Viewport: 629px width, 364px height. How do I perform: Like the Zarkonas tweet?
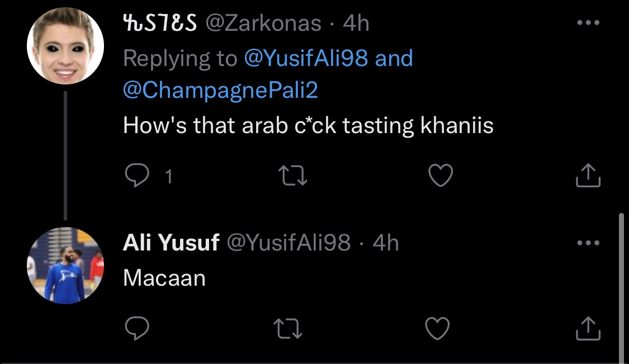coord(439,176)
